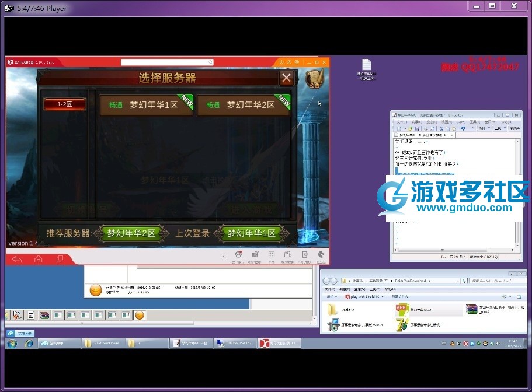Click the Undo arrow icon in EmEditor
Image resolution: width=532 pixels, height=392 pixels.
tap(463, 128)
